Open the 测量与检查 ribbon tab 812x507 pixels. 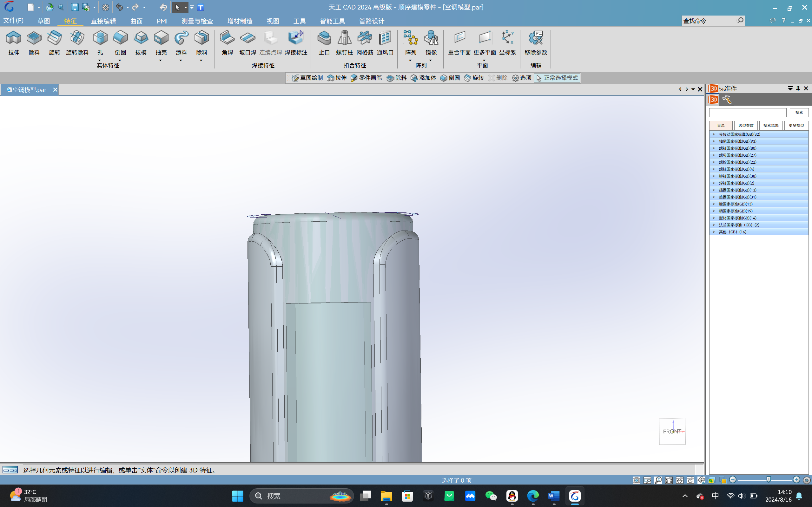197,21
